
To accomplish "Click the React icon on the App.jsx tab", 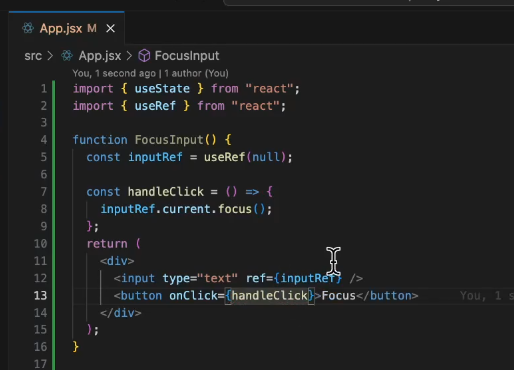I will click(28, 28).
